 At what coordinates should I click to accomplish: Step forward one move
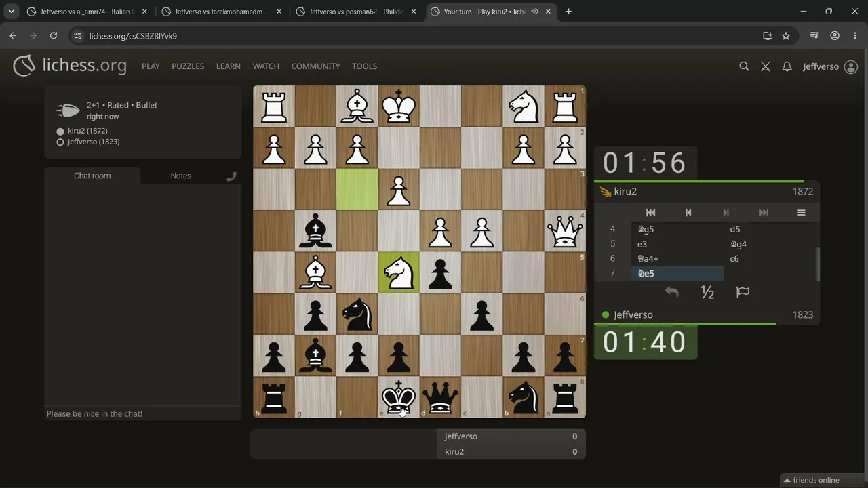[726, 213]
